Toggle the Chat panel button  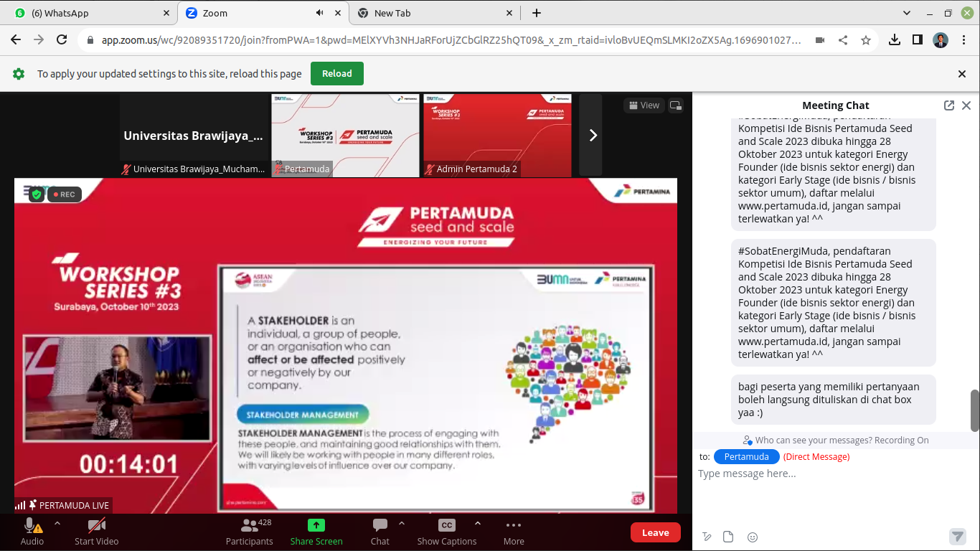tap(380, 532)
